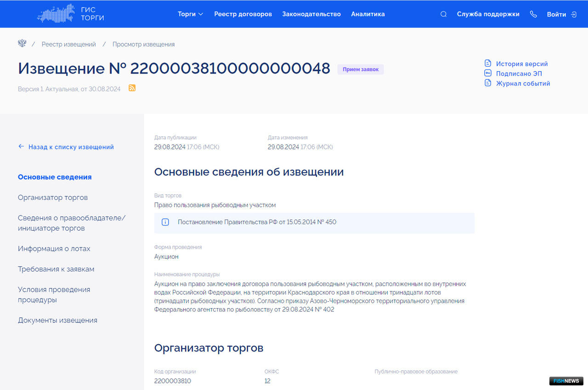Select Основные сведения sidebar section
This screenshot has height=390, width=588.
pyautogui.click(x=55, y=177)
